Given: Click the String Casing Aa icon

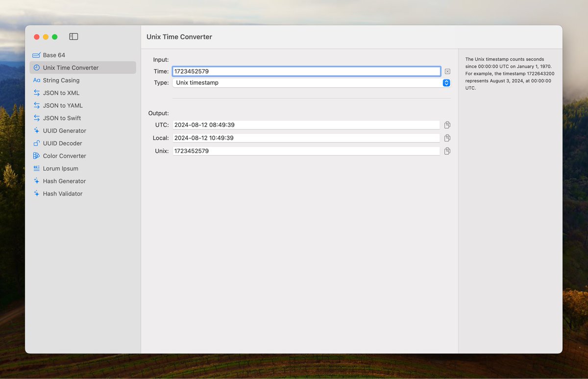Looking at the screenshot, I should click(x=36, y=80).
